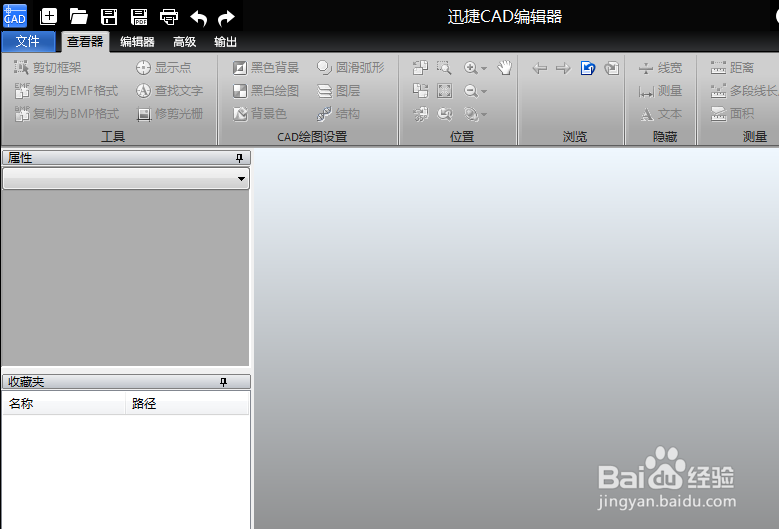Click the 收藏夹 panel title bar
Viewport: 779px width, 529px height.
(x=126, y=381)
